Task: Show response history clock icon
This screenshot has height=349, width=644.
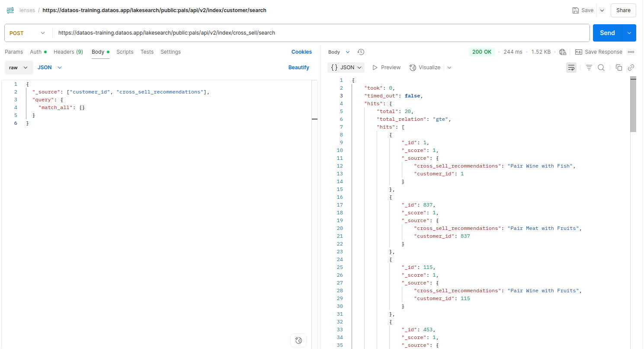Action: click(x=361, y=52)
